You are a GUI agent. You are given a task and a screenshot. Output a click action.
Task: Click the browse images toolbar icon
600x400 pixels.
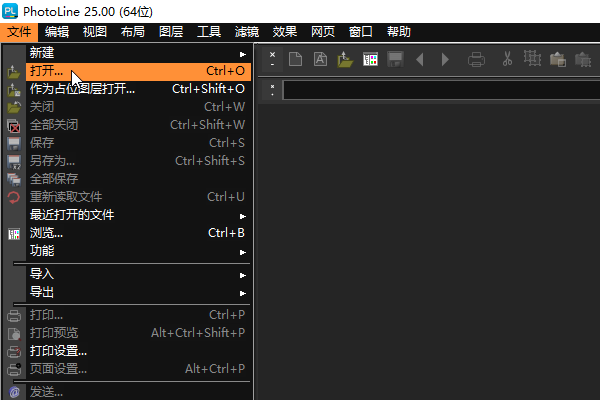(370, 59)
